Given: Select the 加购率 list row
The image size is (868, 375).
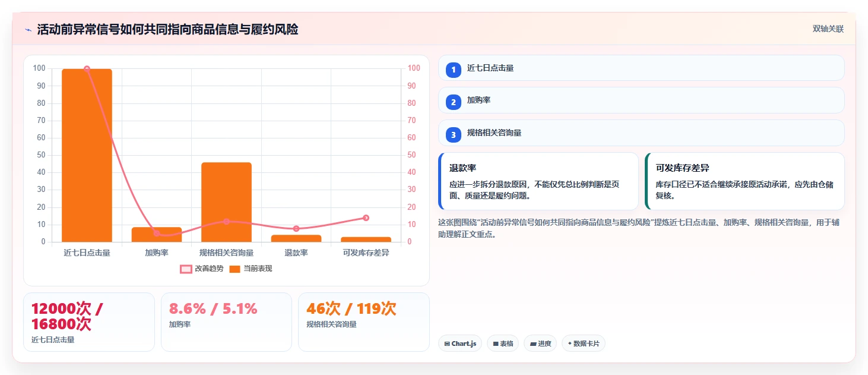Looking at the screenshot, I should pyautogui.click(x=641, y=100).
